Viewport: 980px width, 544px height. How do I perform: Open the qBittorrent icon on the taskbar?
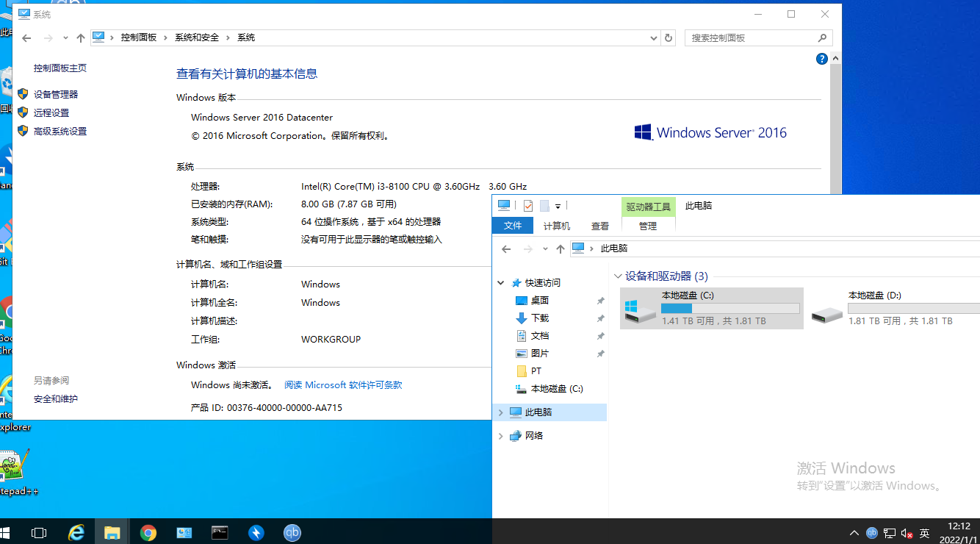click(x=292, y=533)
